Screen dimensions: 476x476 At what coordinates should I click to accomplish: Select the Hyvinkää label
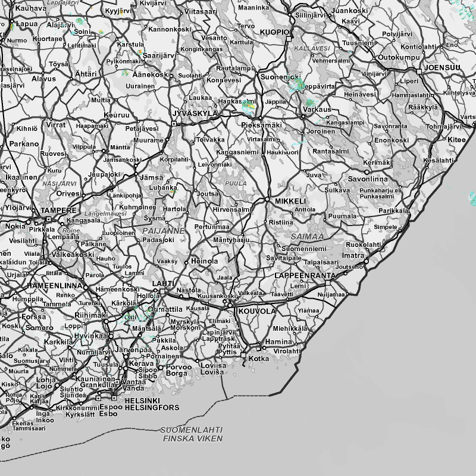point(90,336)
